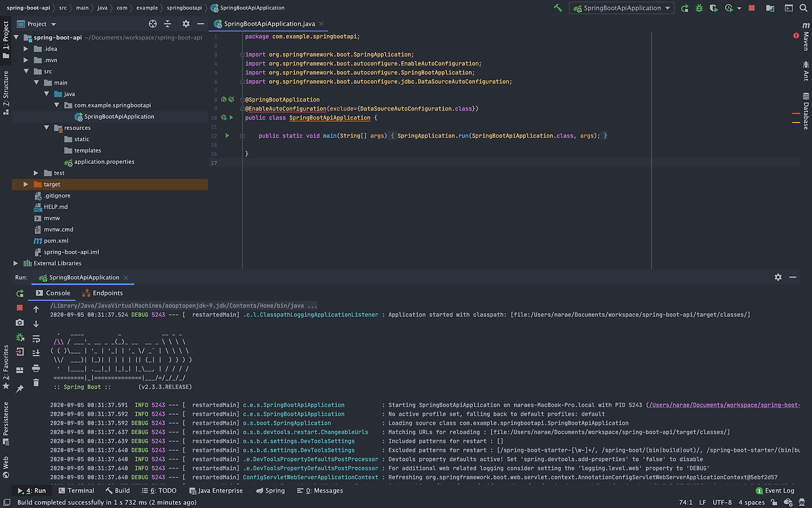
Task: Collapse all in the Project panel header
Action: (168, 23)
